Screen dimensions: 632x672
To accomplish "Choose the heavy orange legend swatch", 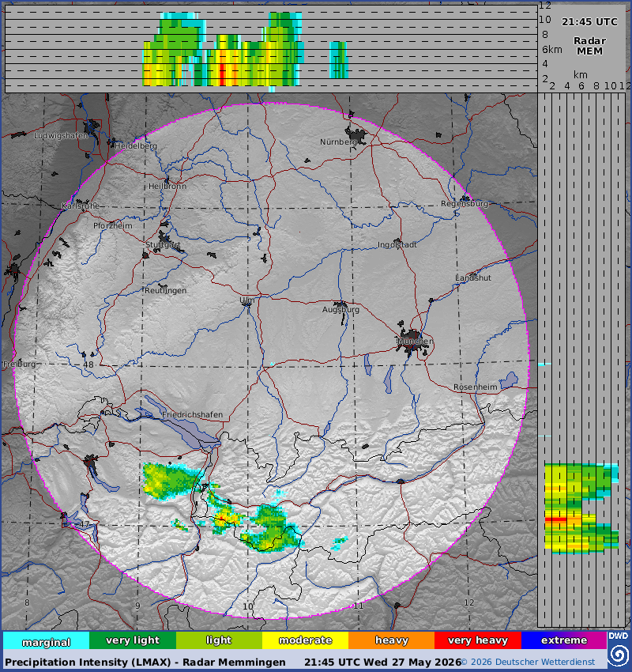I will coord(392,640).
